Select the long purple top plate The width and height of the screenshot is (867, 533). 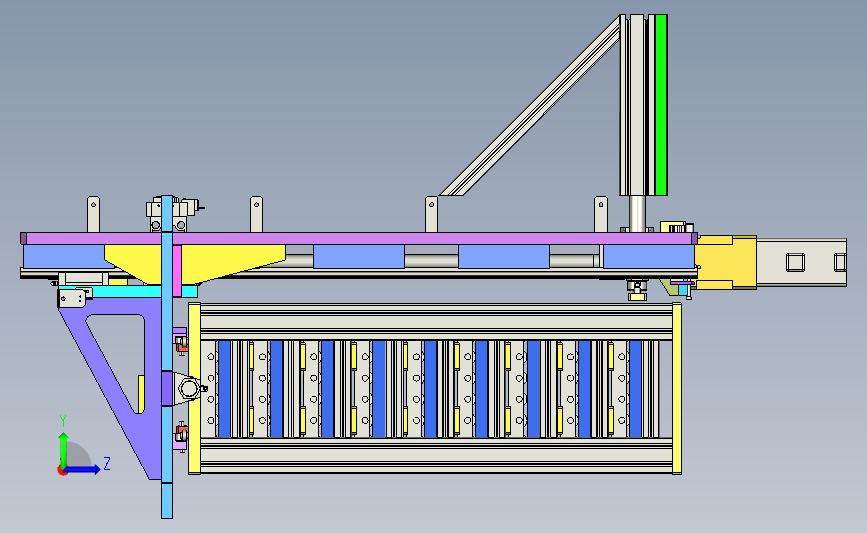click(359, 239)
